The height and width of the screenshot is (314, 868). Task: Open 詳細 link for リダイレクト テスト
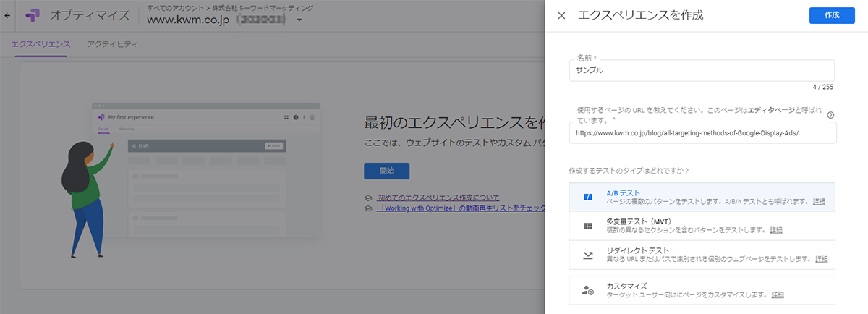pyautogui.click(x=821, y=259)
